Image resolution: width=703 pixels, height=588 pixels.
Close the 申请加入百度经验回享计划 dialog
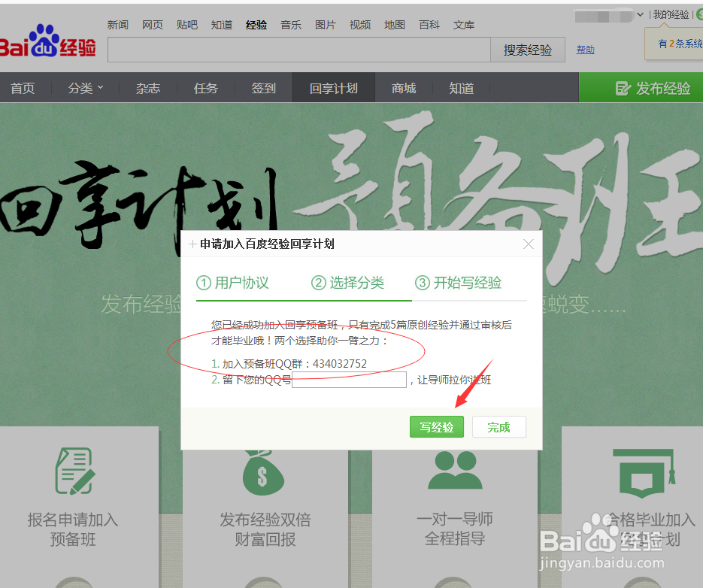click(529, 244)
